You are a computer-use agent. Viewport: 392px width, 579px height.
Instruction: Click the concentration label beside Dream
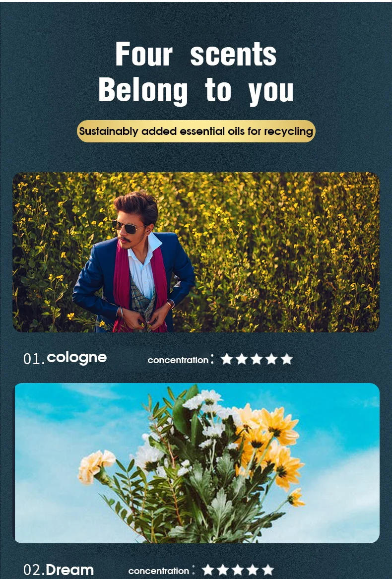(x=159, y=571)
